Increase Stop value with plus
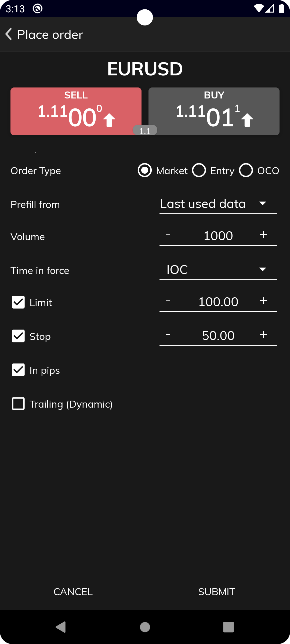This screenshot has height=644, width=290. [x=263, y=335]
